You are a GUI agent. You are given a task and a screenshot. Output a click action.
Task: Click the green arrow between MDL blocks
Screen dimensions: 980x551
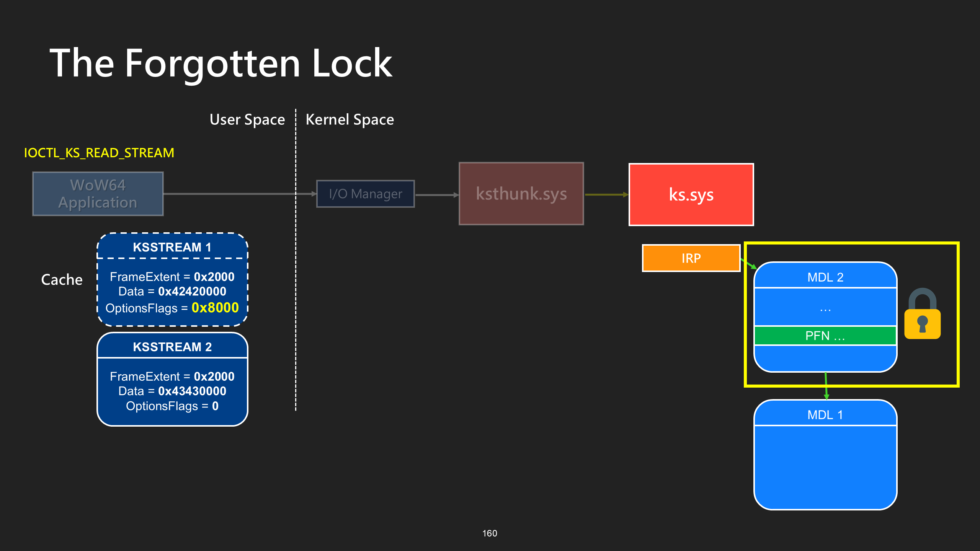pyautogui.click(x=826, y=386)
